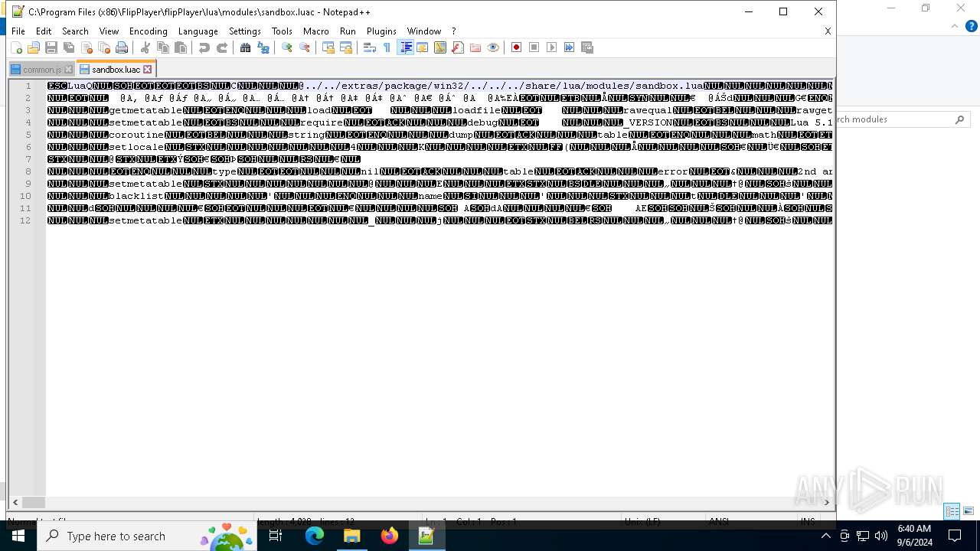Click the Zoom In icon
Screen dimensions: 980x551
[286, 47]
